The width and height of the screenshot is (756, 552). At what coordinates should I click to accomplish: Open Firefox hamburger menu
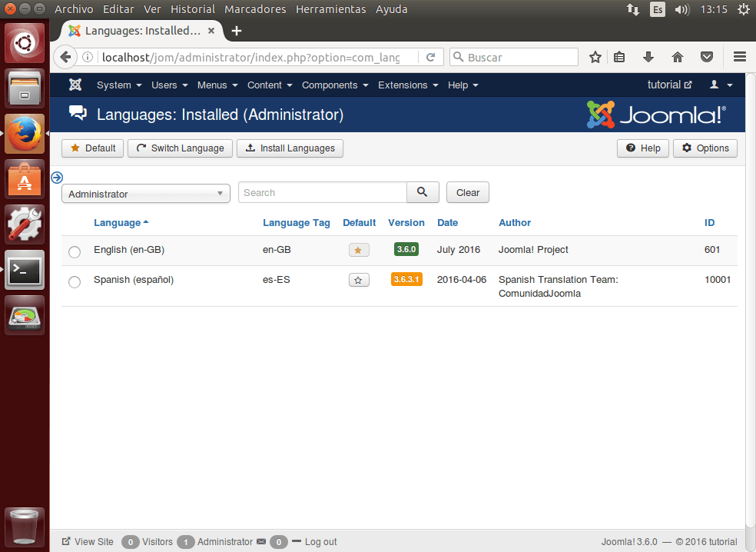click(x=740, y=57)
